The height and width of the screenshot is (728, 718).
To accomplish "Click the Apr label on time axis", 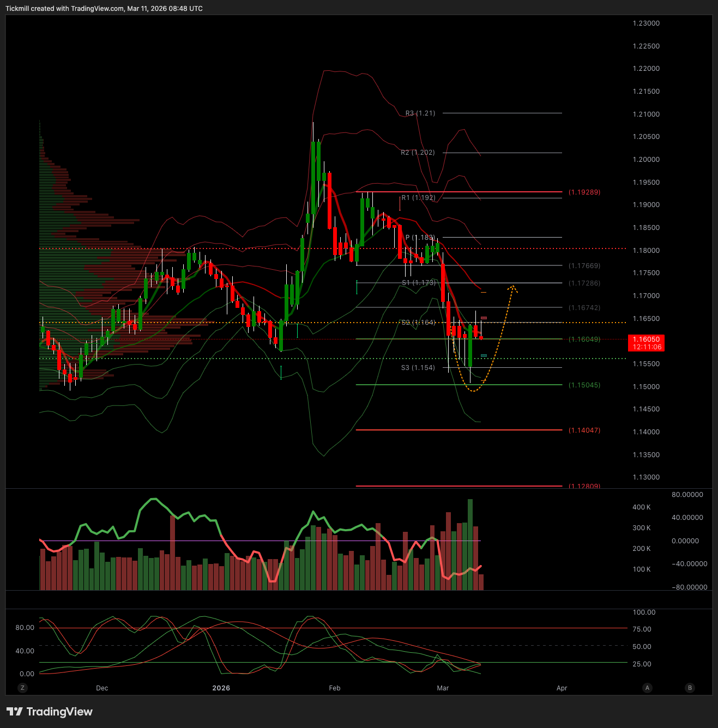I will tap(562, 688).
